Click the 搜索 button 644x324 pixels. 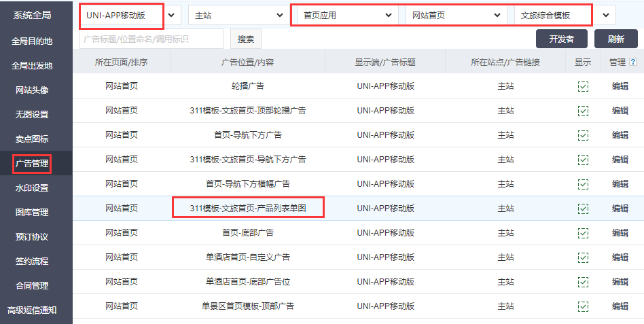coord(246,39)
